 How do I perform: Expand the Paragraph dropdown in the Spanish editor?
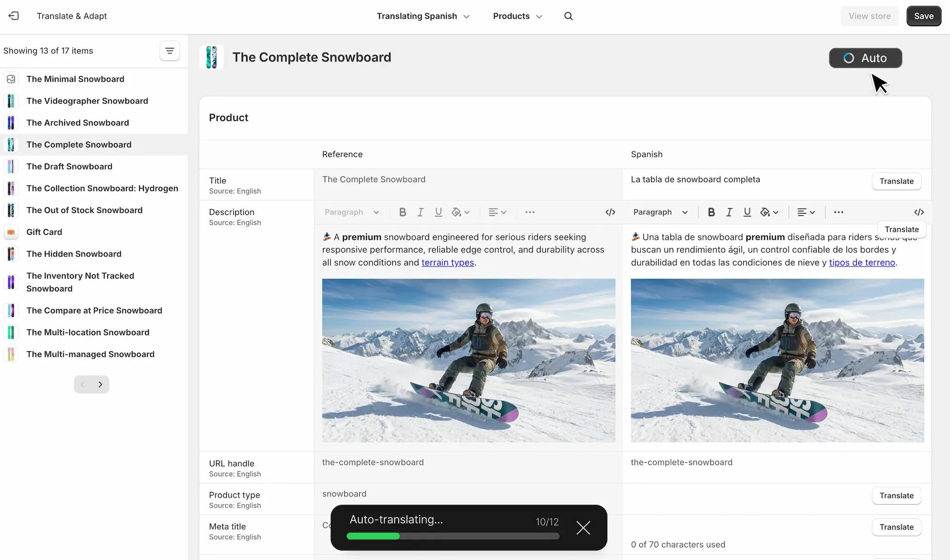tap(660, 212)
